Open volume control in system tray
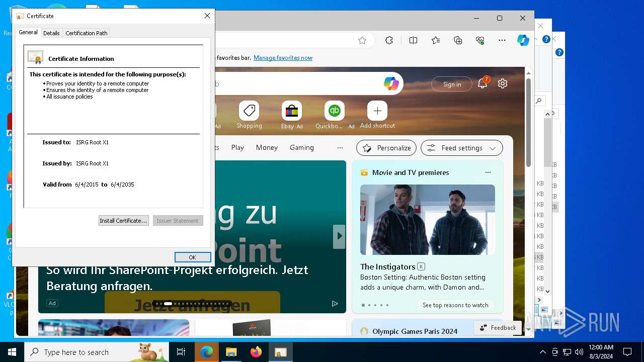This screenshot has width=644, height=362. pos(579,352)
